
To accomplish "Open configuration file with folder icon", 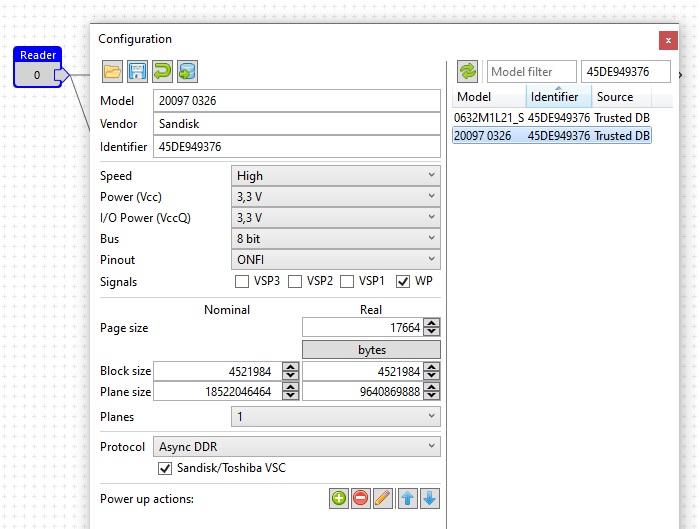I will [112, 71].
